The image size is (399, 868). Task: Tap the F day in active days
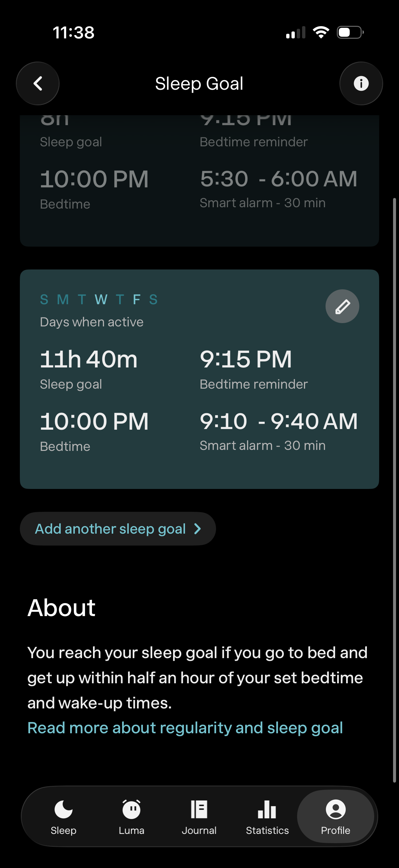point(136,300)
